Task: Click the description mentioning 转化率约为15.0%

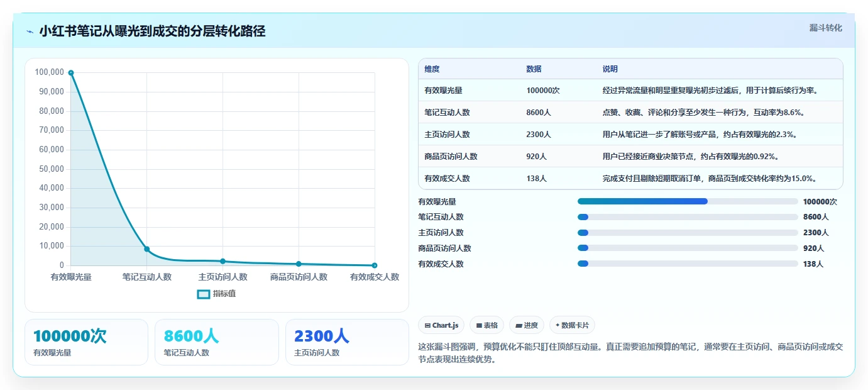Action: coord(710,179)
